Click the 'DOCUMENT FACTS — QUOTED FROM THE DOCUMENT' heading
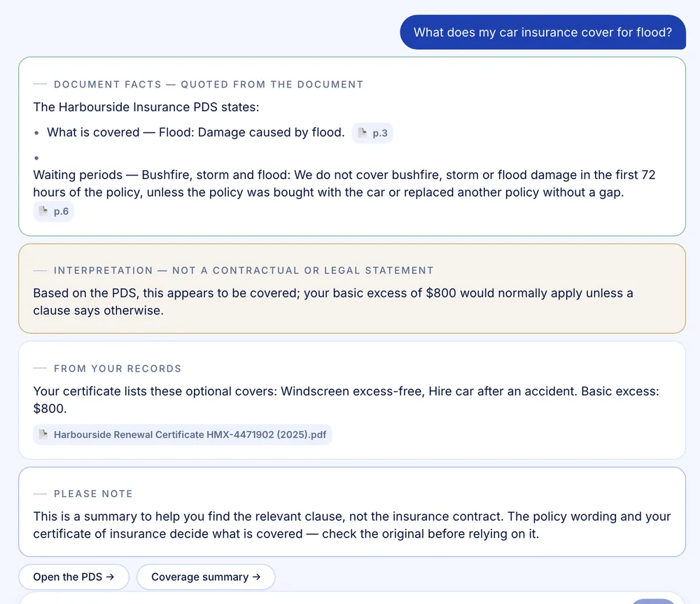The height and width of the screenshot is (604, 700). (209, 85)
